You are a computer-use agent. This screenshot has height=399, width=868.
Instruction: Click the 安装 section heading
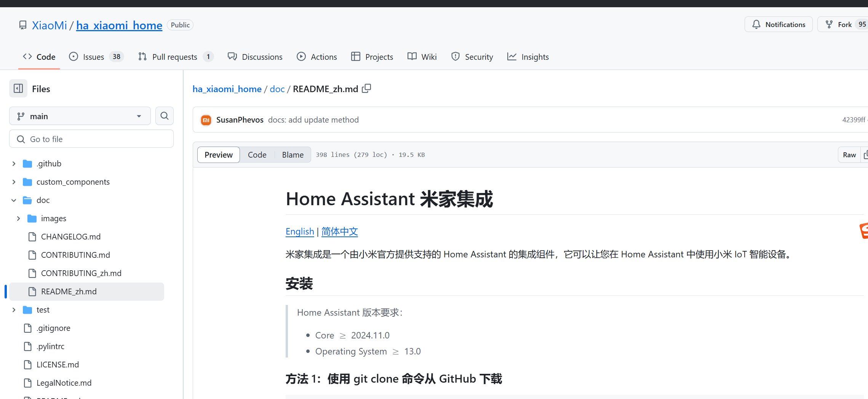tap(299, 284)
